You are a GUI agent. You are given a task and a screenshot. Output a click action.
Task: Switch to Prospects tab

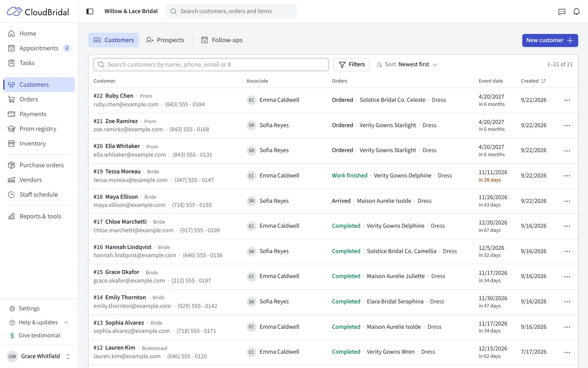pyautogui.click(x=165, y=40)
